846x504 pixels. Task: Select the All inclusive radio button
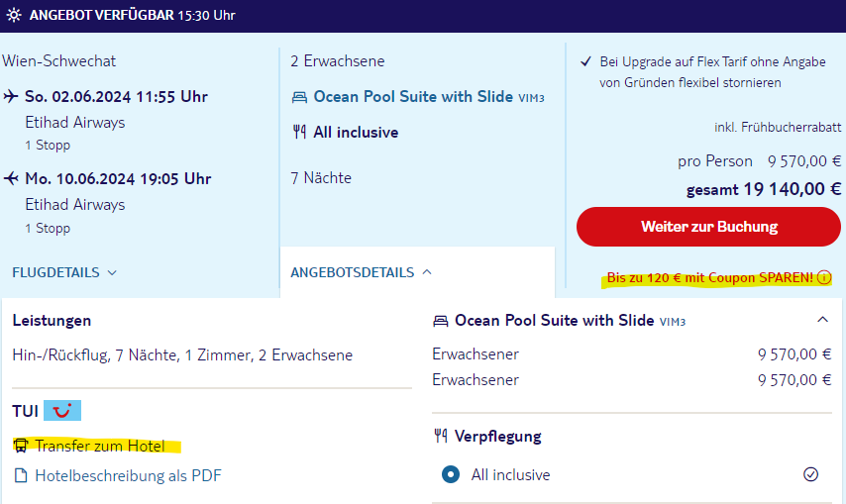click(451, 474)
